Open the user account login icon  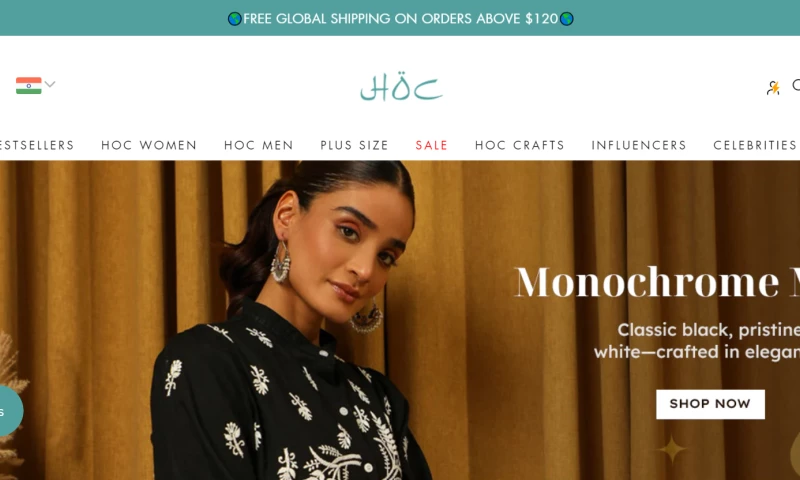click(773, 88)
